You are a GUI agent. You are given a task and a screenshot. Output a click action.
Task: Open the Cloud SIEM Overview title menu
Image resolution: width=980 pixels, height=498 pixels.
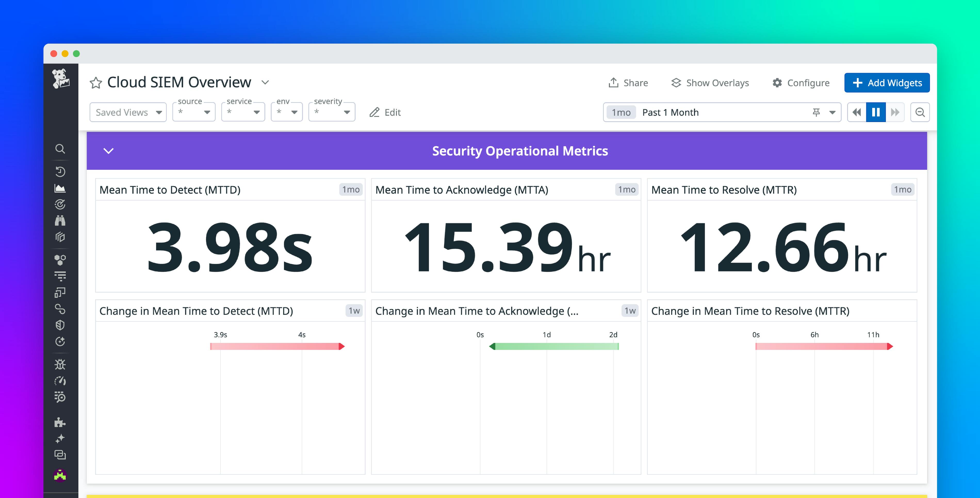[x=265, y=82]
